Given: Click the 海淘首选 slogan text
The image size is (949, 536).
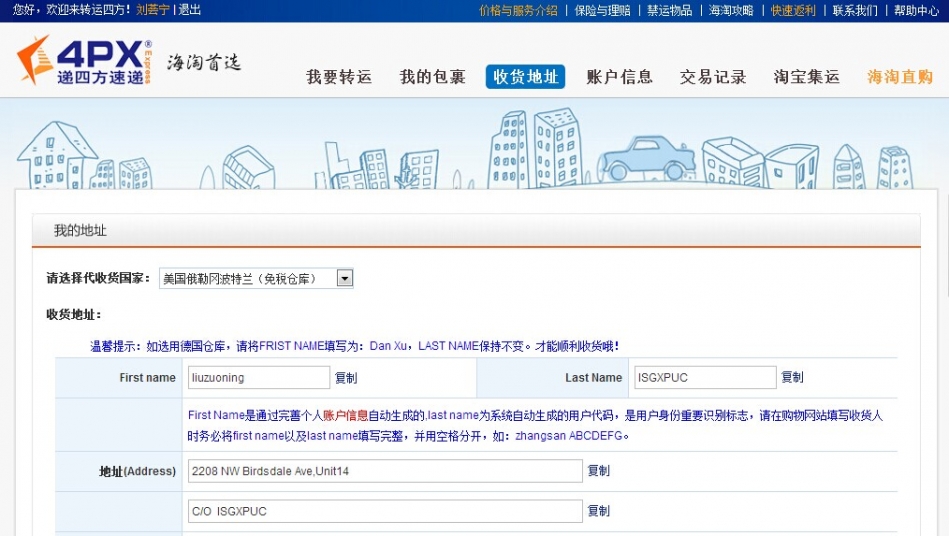Looking at the screenshot, I should click(204, 62).
